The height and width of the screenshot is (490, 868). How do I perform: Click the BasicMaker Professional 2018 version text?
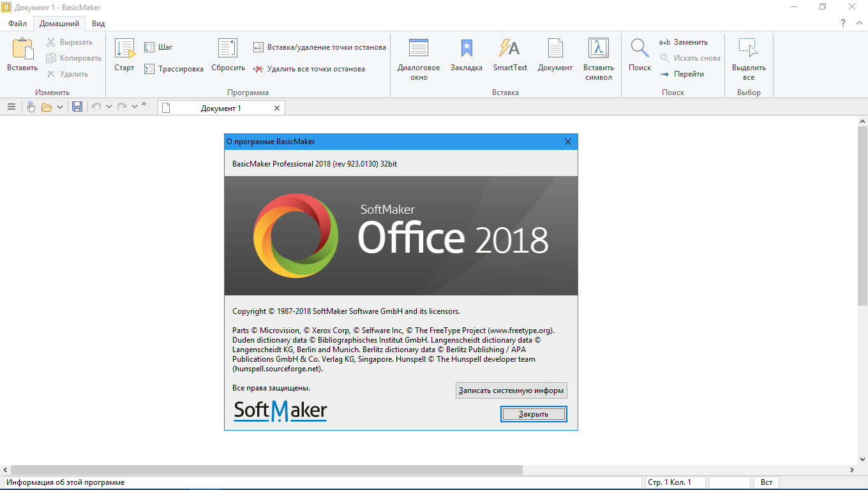(315, 164)
